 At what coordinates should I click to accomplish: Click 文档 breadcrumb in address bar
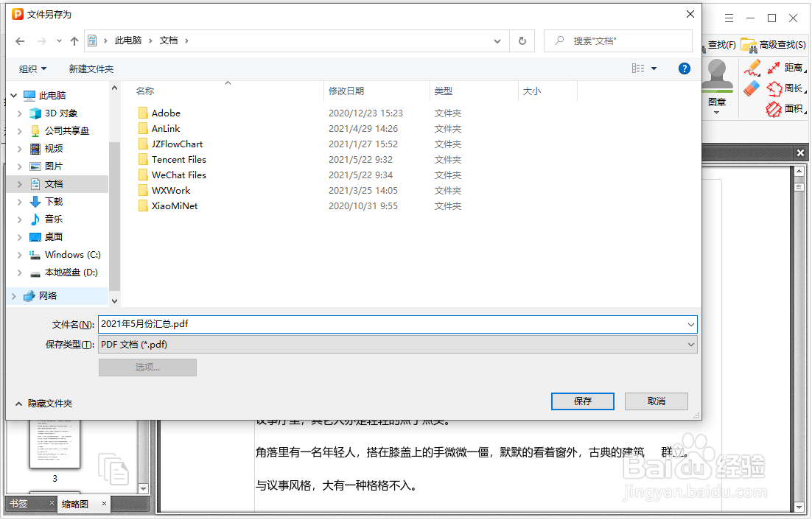pos(168,41)
